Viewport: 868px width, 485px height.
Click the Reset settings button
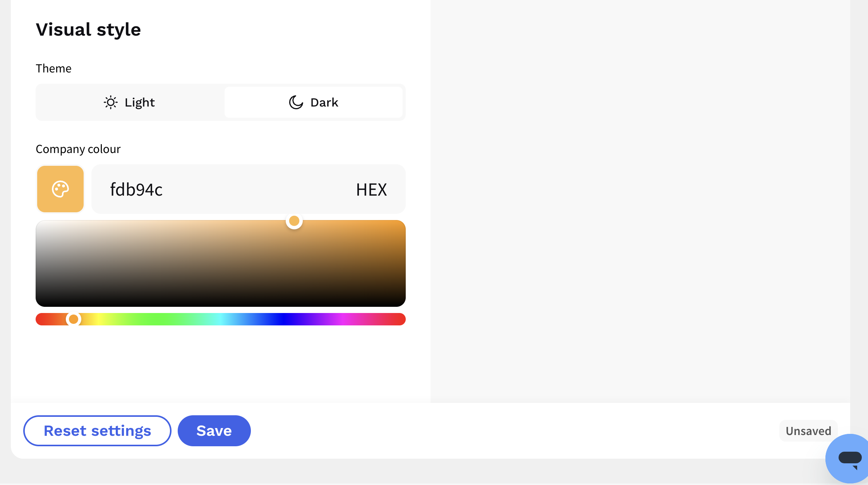click(97, 431)
